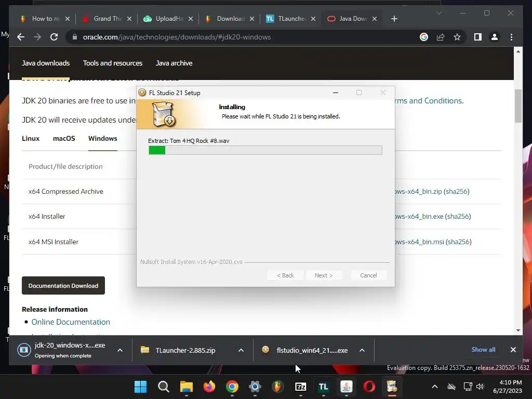Bookmark this page with the star icon
The image size is (532, 399).
pos(457,37)
